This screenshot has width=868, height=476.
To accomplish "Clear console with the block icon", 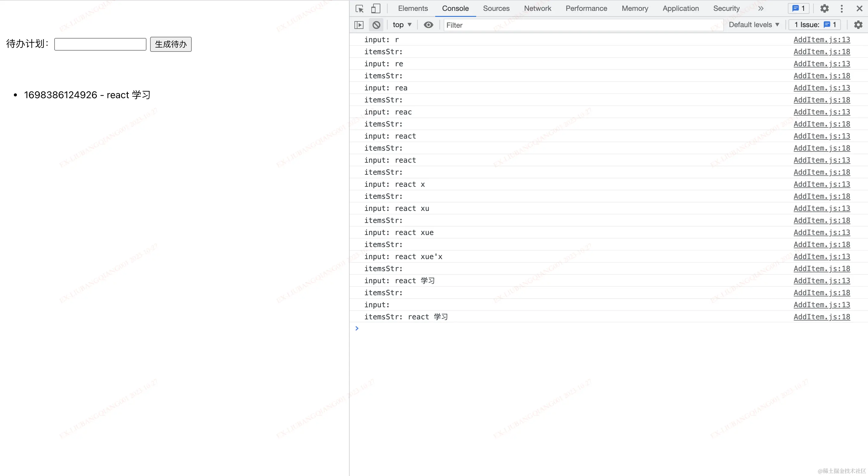I will (x=376, y=25).
